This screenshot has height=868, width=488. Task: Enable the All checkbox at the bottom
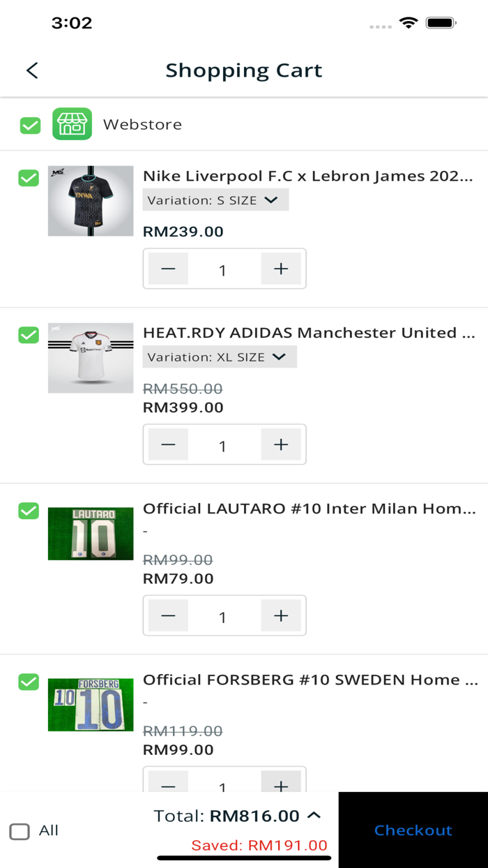[x=20, y=831]
